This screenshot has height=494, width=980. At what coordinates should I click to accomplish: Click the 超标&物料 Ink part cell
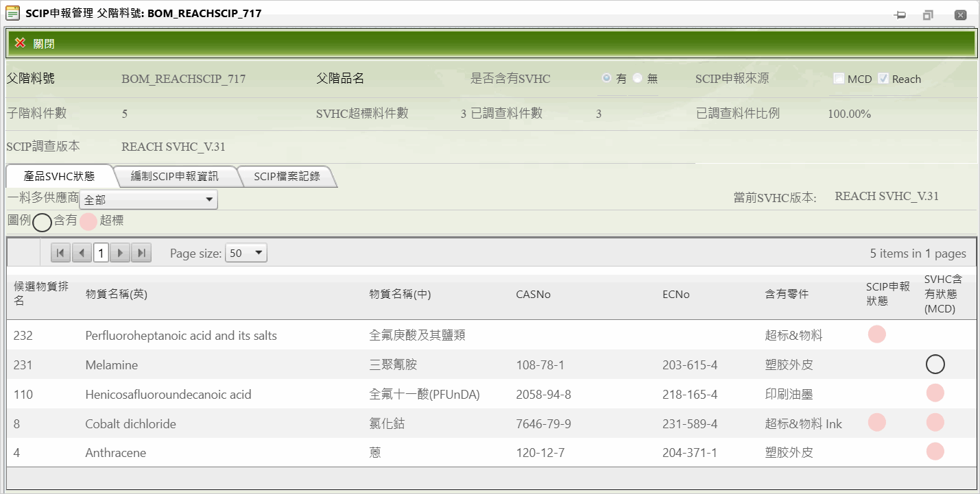[804, 424]
